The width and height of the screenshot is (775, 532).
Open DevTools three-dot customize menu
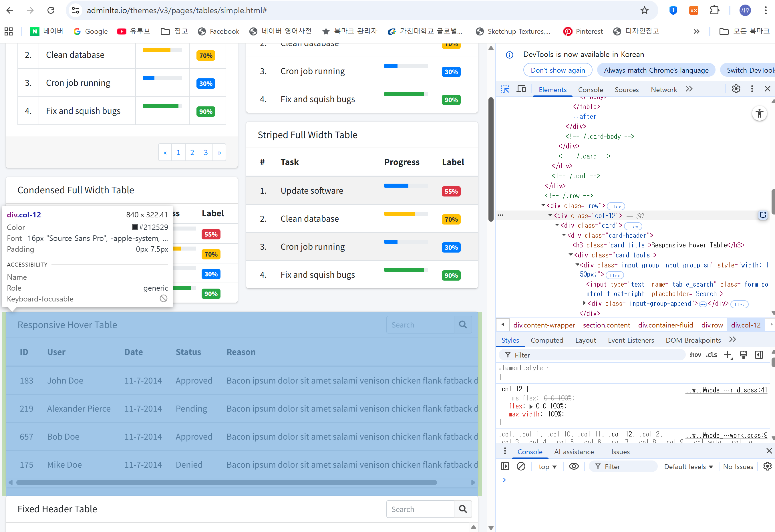752,89
